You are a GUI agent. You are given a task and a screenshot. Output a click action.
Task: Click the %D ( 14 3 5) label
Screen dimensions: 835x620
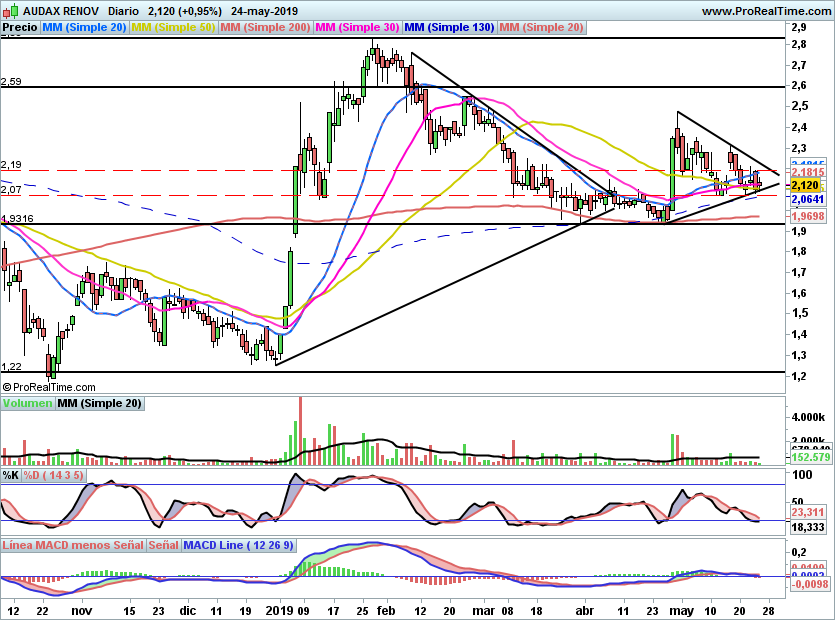[53, 475]
